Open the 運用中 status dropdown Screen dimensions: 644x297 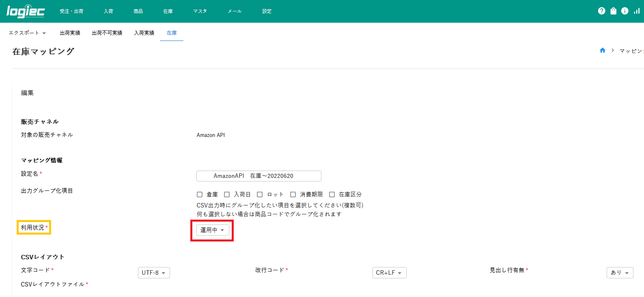[x=213, y=230]
